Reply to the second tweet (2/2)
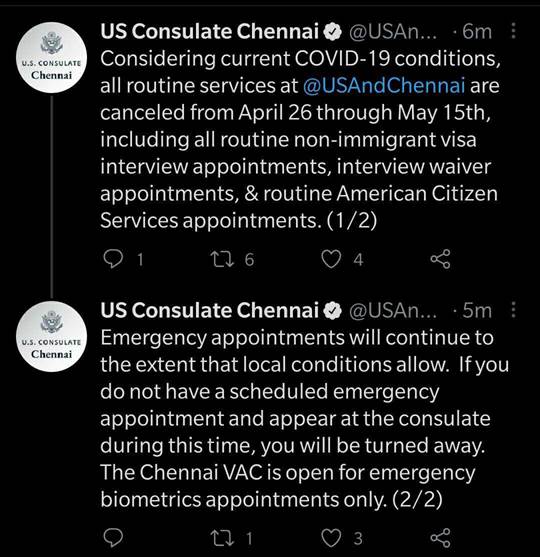The image size is (540, 557). [x=113, y=538]
